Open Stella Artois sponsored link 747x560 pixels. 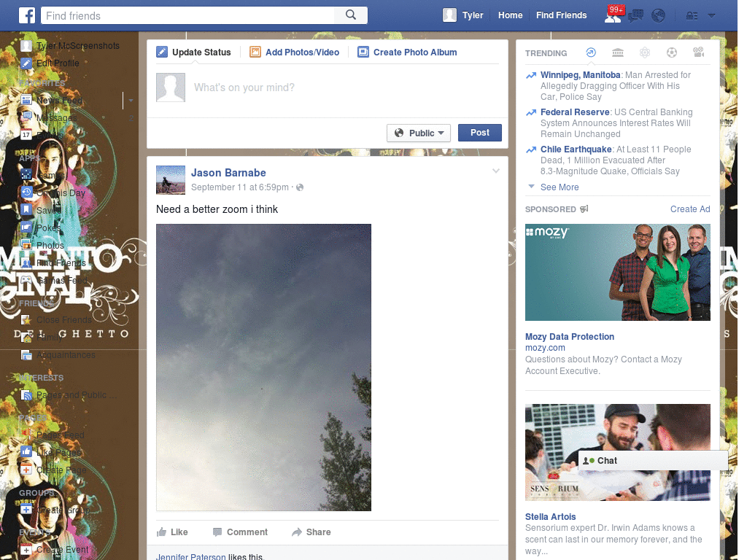tap(550, 517)
